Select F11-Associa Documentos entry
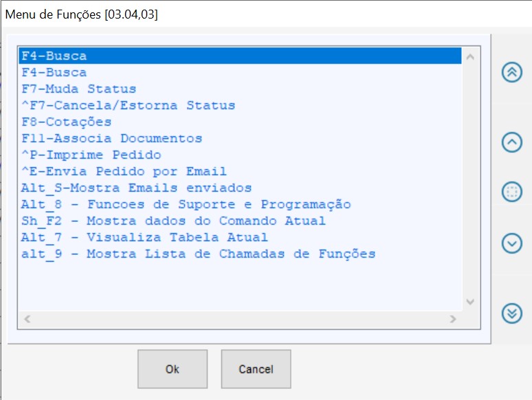The height and width of the screenshot is (400, 532). (x=111, y=138)
